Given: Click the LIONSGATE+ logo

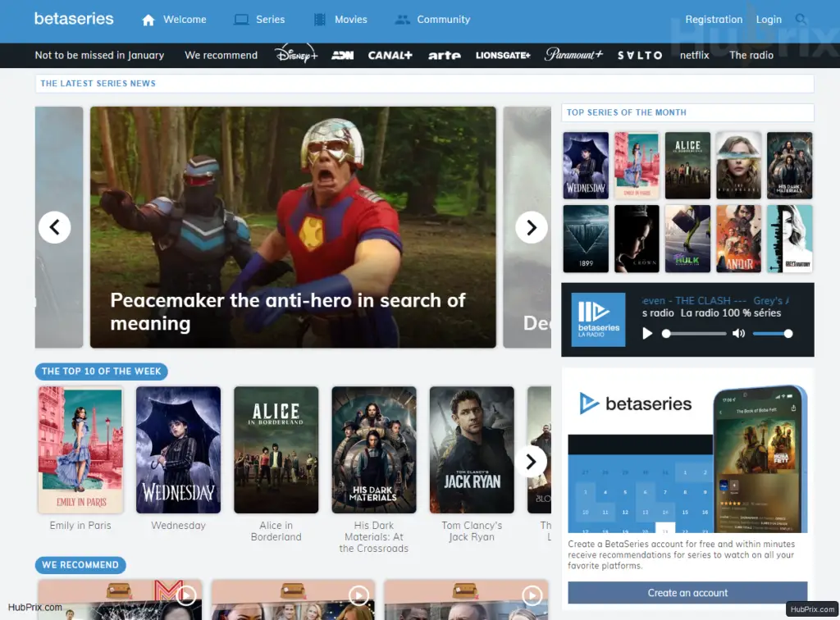Looking at the screenshot, I should click(x=503, y=55).
